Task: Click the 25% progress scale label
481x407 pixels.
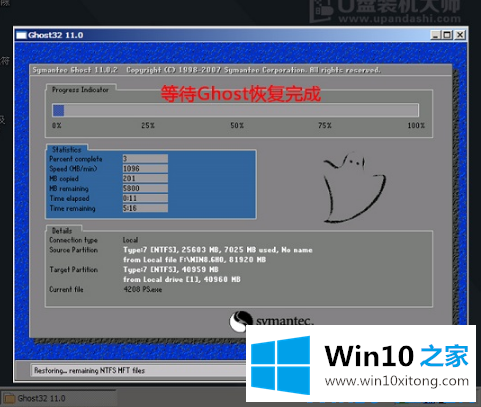Action: point(148,126)
